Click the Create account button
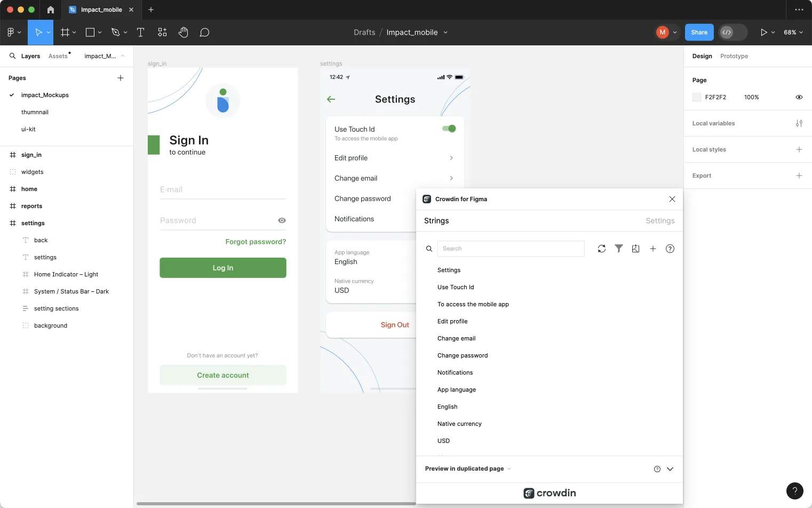This screenshot has height=508, width=812. coord(223,375)
